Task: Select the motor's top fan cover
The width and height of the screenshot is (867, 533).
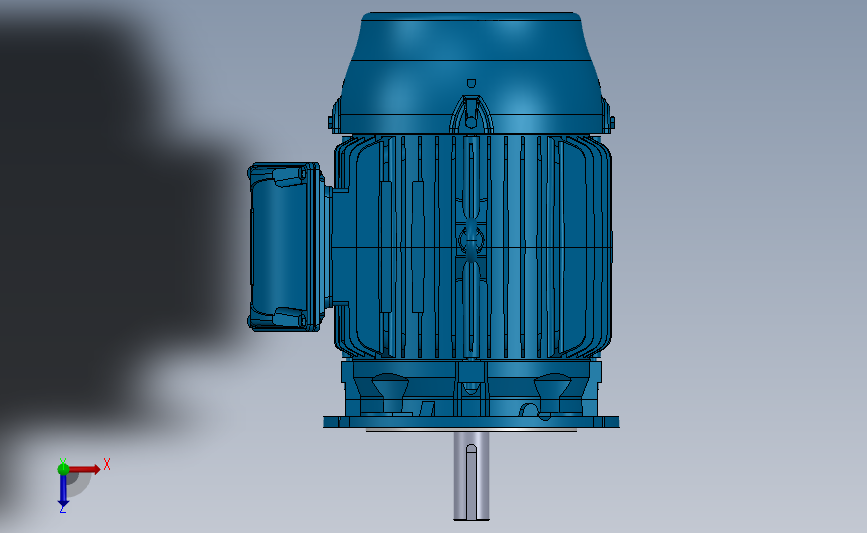Action: [x=471, y=72]
